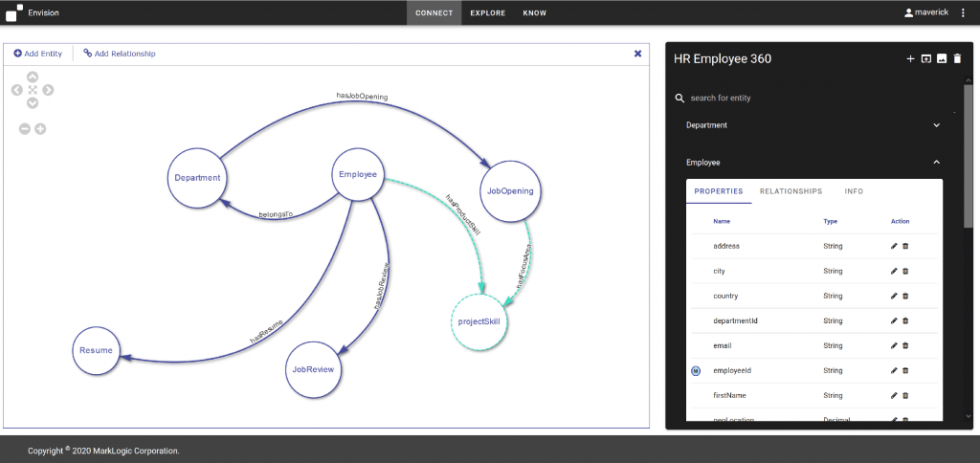
Task: Collapse the Employee entity section
Action: 936,163
